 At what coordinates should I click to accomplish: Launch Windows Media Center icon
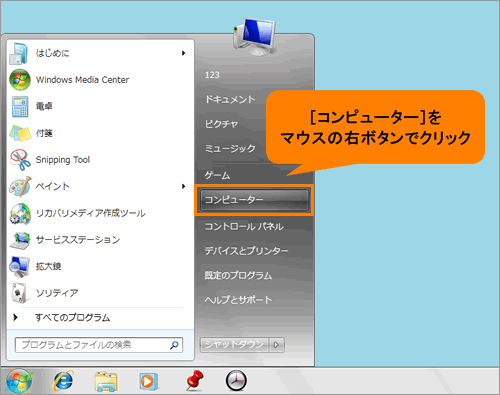[20, 80]
